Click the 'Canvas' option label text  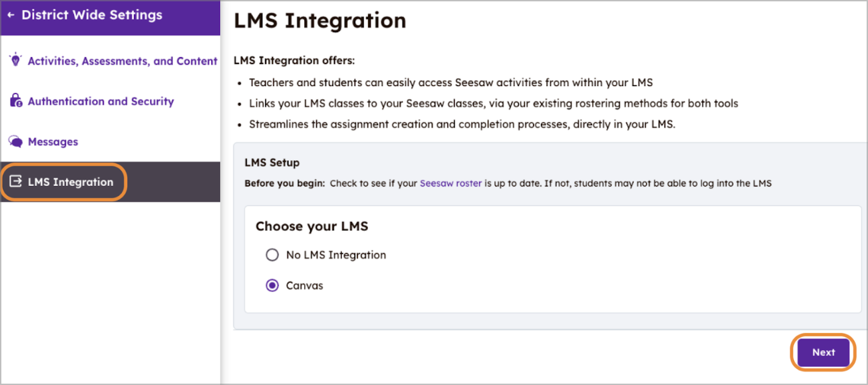tap(304, 285)
